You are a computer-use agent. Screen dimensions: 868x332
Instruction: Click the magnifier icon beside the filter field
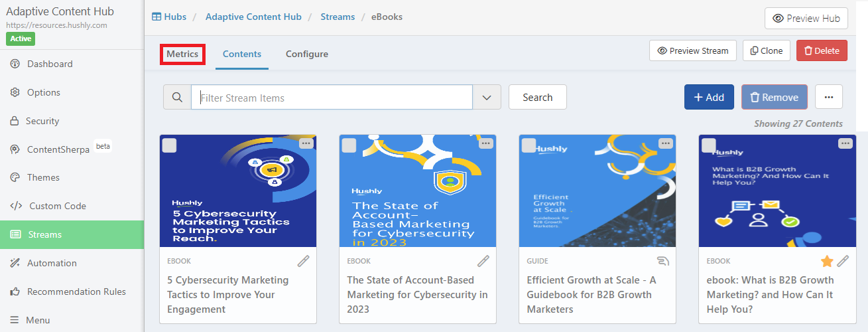coord(177,97)
